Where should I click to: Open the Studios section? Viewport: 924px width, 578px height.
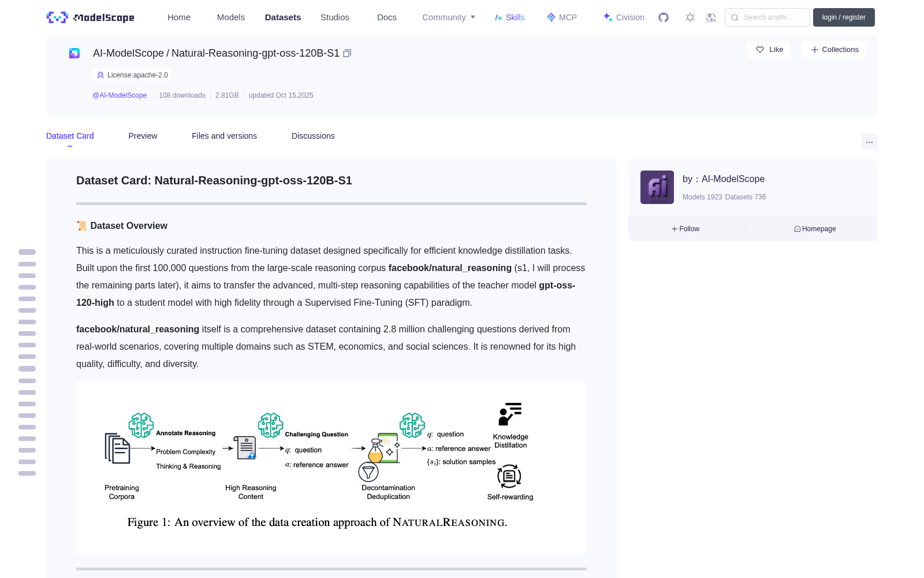pyautogui.click(x=335, y=17)
